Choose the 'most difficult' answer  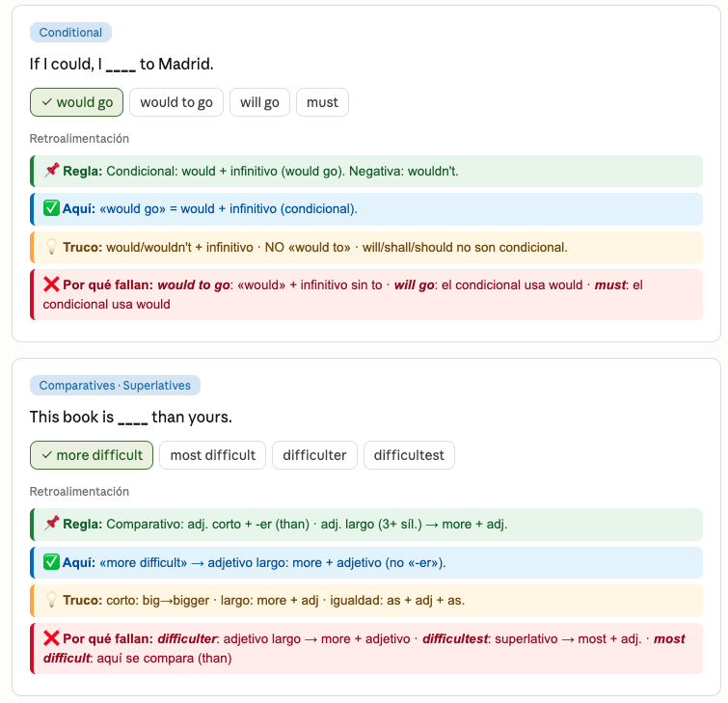pyautogui.click(x=213, y=455)
